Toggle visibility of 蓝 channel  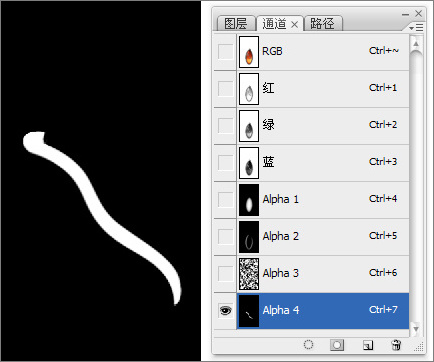coord(225,163)
